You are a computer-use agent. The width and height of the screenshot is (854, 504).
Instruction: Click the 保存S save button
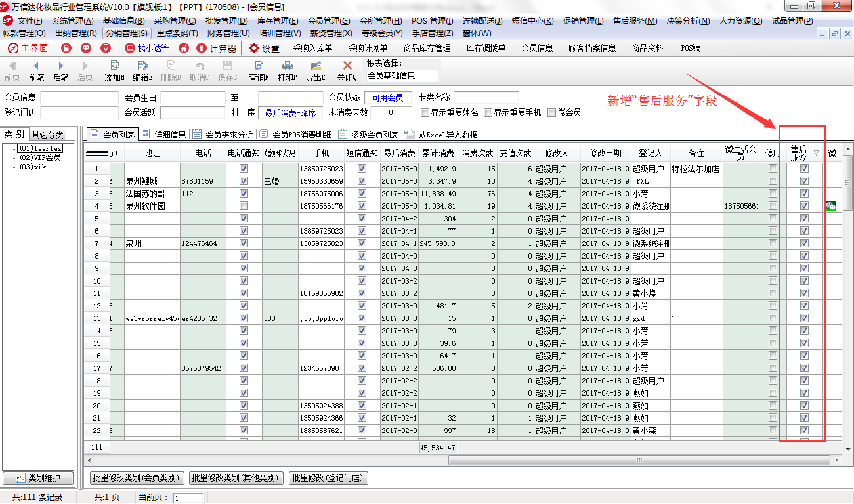[x=228, y=71]
